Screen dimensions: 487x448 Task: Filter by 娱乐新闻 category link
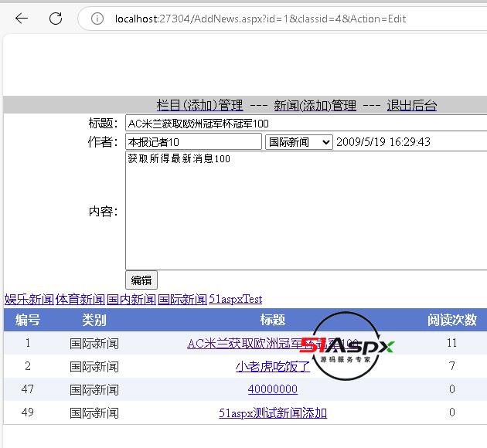[29, 300]
